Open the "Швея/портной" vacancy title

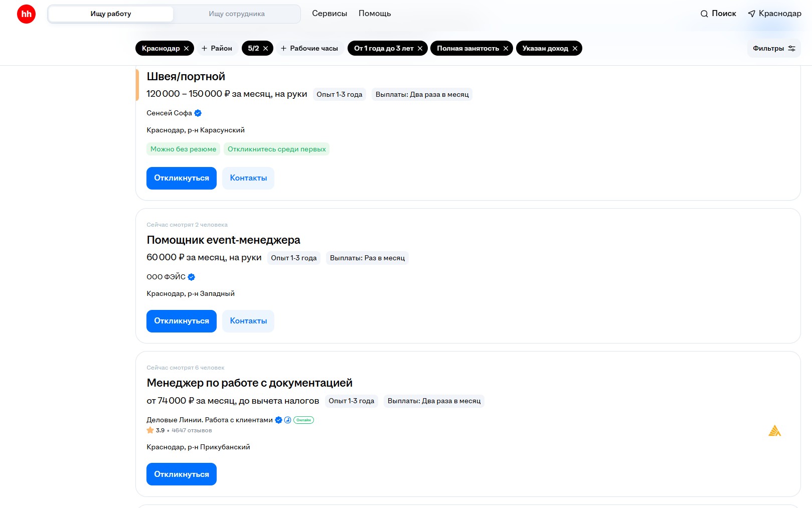click(x=186, y=77)
